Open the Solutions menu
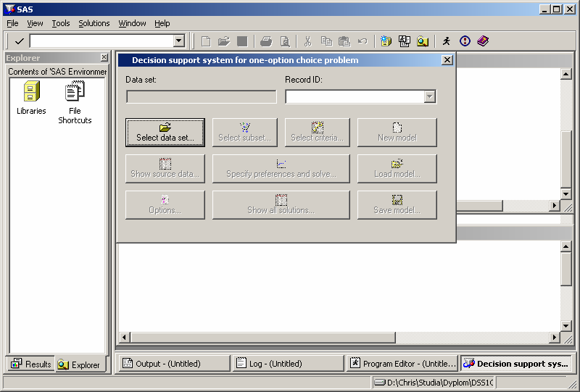Viewport: 580px width, 392px height. (94, 23)
